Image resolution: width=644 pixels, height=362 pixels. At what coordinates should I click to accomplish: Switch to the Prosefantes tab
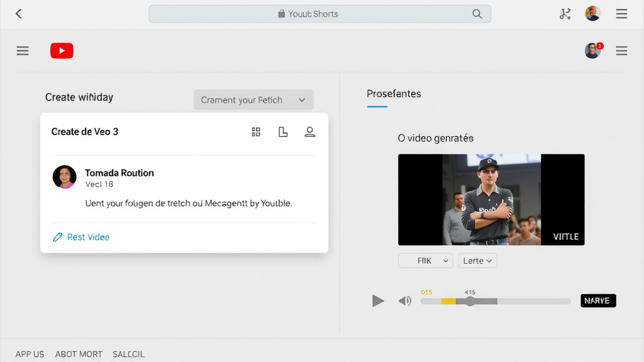click(394, 93)
